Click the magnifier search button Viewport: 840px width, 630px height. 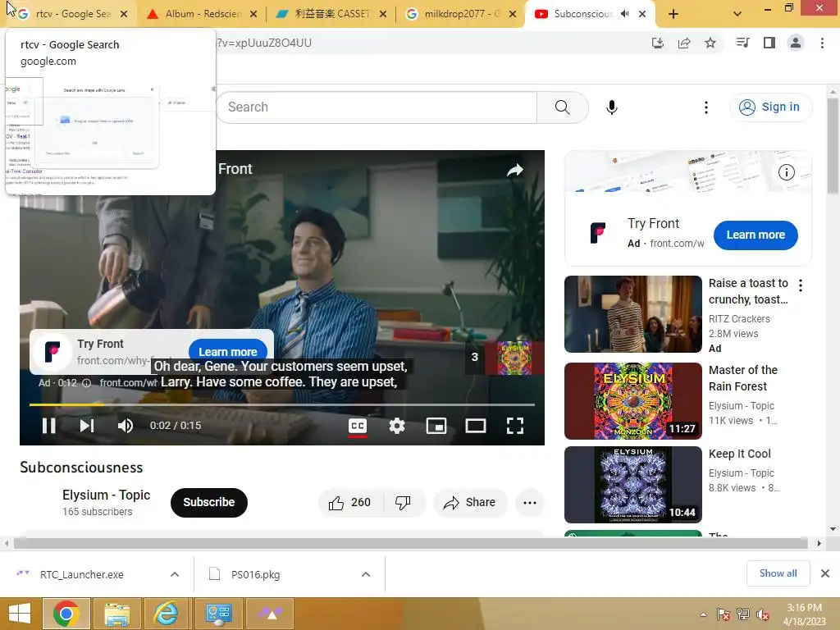[563, 107]
